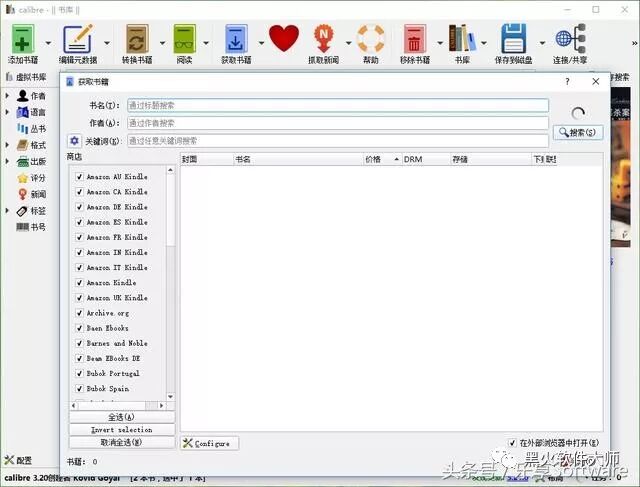
Task: Click the Remove books (移除书籍) icon
Action: (x=415, y=38)
